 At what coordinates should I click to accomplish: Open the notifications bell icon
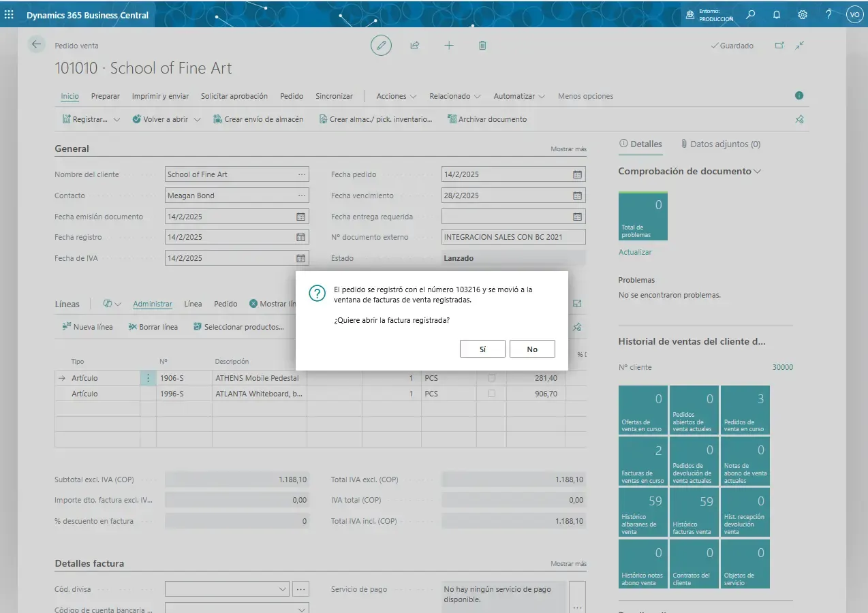[776, 14]
